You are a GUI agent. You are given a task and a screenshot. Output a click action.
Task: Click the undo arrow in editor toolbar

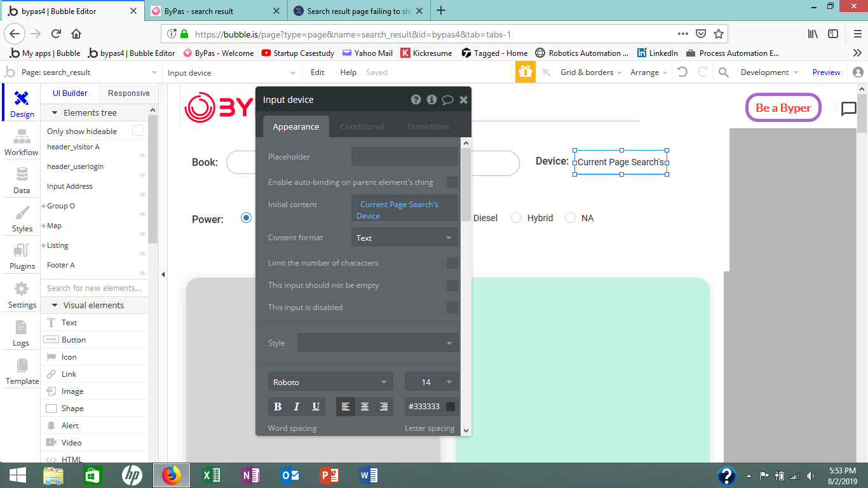pos(682,72)
